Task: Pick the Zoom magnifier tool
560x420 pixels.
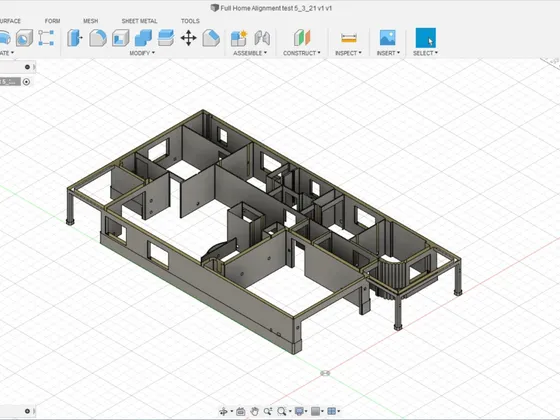Action: [x=268, y=411]
